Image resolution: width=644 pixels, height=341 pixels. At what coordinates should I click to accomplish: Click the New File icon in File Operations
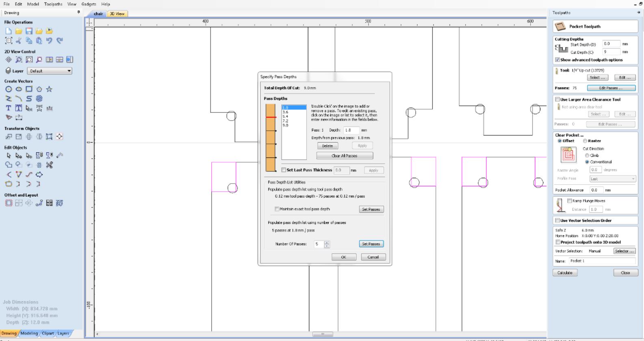(x=9, y=31)
